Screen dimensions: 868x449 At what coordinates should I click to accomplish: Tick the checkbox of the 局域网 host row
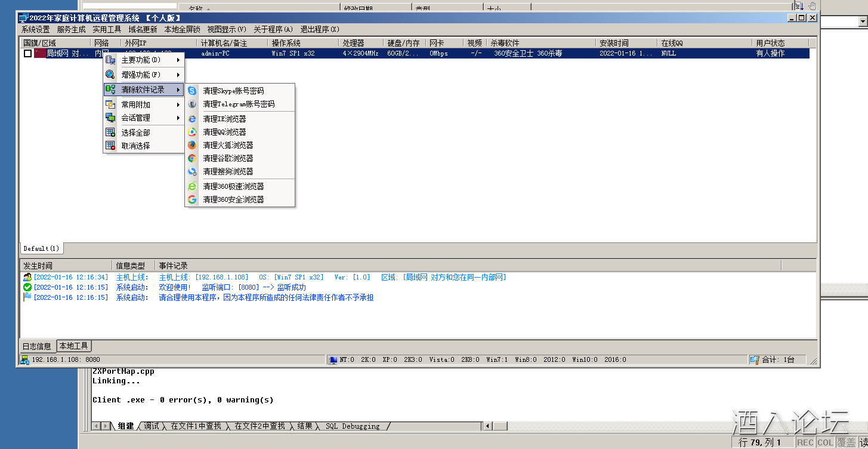pyautogui.click(x=28, y=53)
